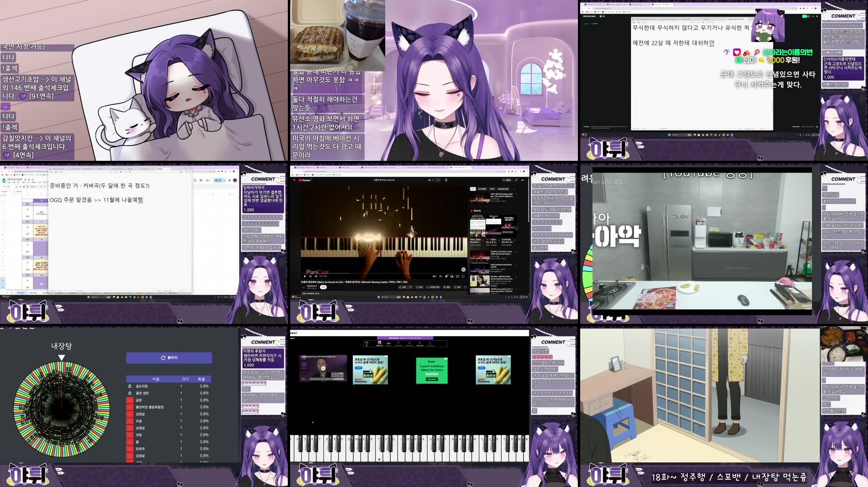
Task: Click the purple Remove Ads banner
Action: coord(405,338)
